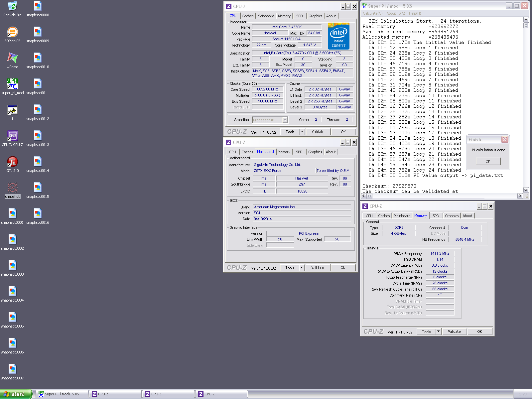Open the 3DMark05 desktop icon
Image resolution: width=532 pixels, height=399 pixels.
12,35
